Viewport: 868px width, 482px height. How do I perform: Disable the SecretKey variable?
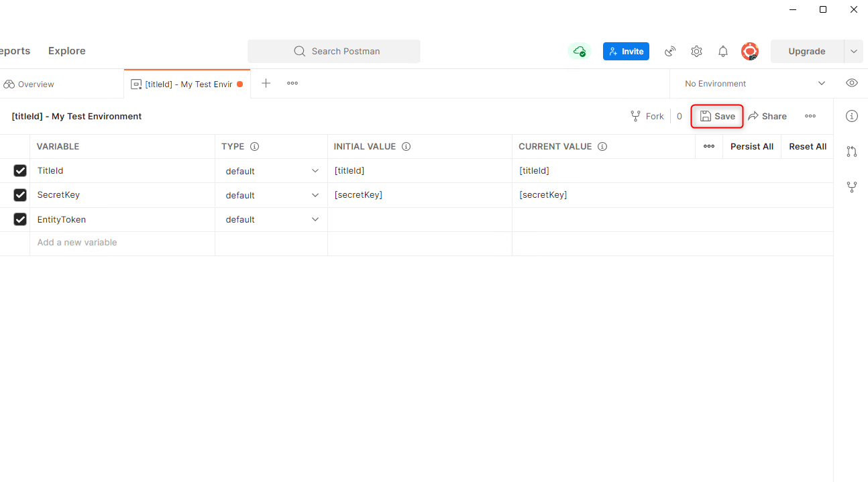click(20, 194)
